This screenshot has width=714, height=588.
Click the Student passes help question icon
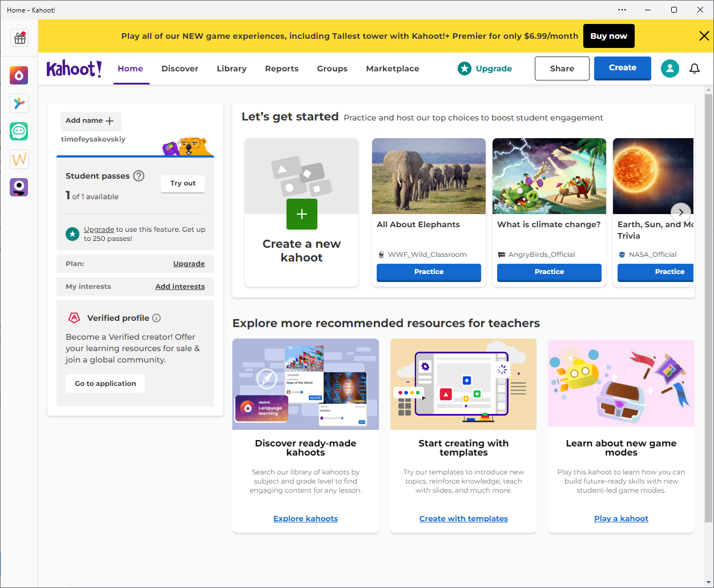[x=139, y=176]
